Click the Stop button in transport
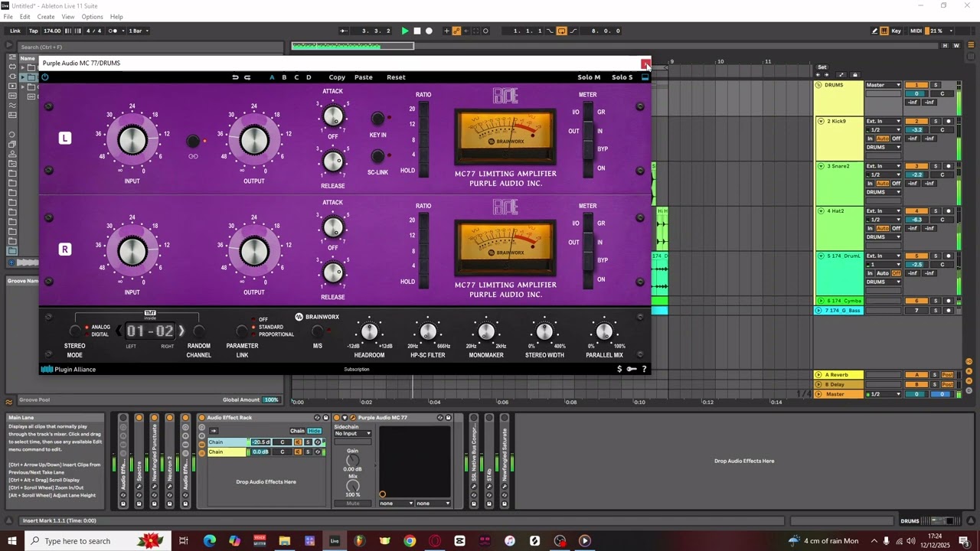 pyautogui.click(x=417, y=31)
